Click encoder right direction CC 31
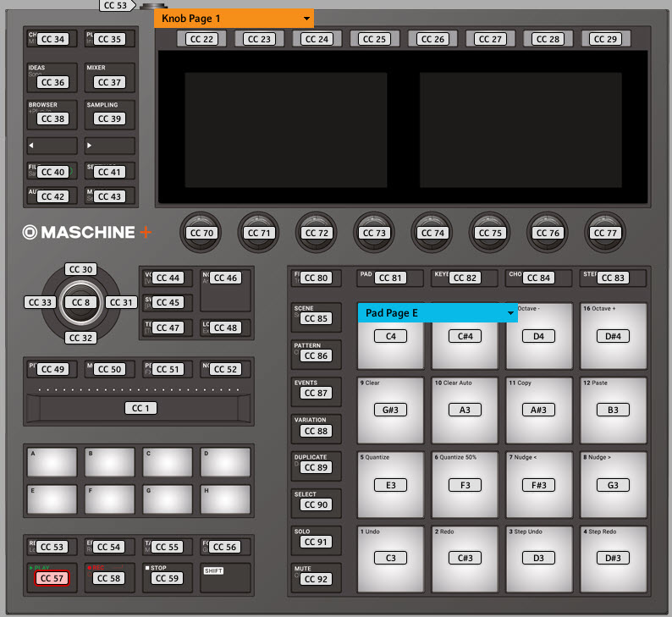Viewport: 672px width, 617px height. click(121, 302)
